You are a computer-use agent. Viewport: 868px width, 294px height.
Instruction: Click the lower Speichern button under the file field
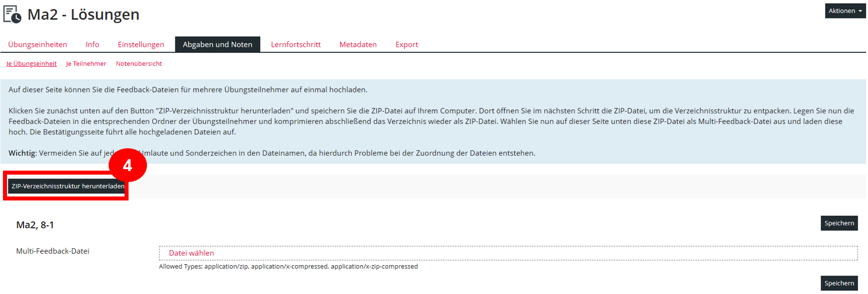pyautogui.click(x=839, y=283)
